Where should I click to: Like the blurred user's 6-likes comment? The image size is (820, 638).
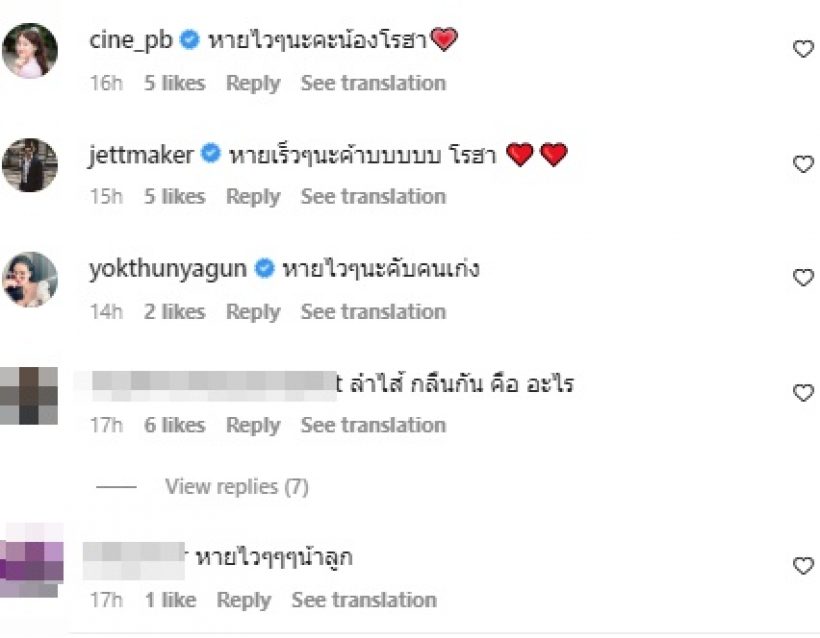(803, 393)
